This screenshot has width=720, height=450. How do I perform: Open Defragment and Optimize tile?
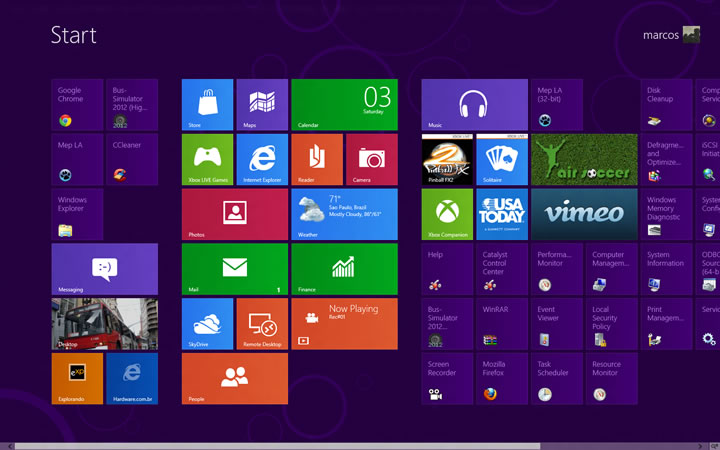pyautogui.click(x=666, y=159)
